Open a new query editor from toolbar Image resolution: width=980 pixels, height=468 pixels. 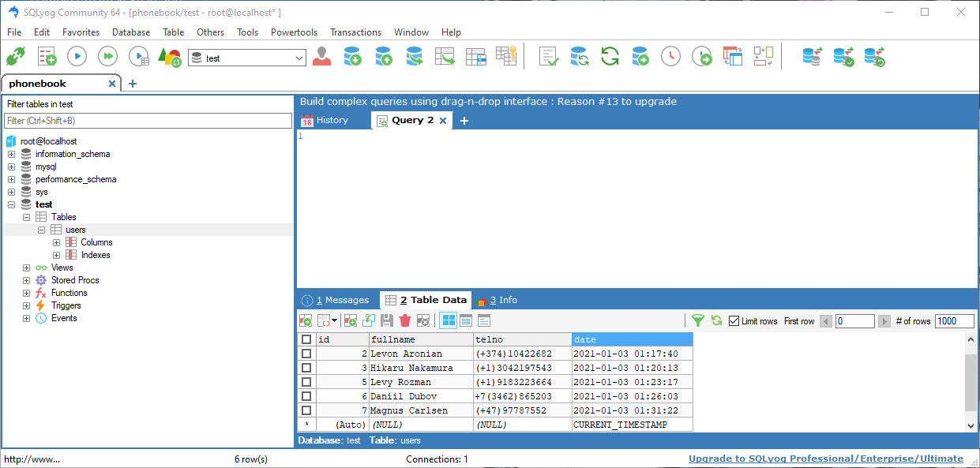pyautogui.click(x=47, y=57)
